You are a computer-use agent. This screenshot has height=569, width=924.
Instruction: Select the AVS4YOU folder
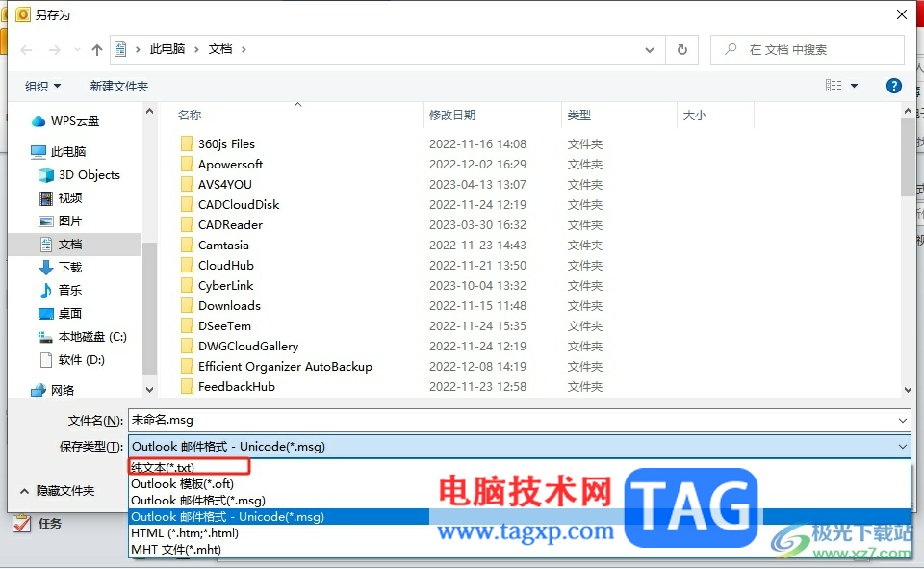coord(216,185)
